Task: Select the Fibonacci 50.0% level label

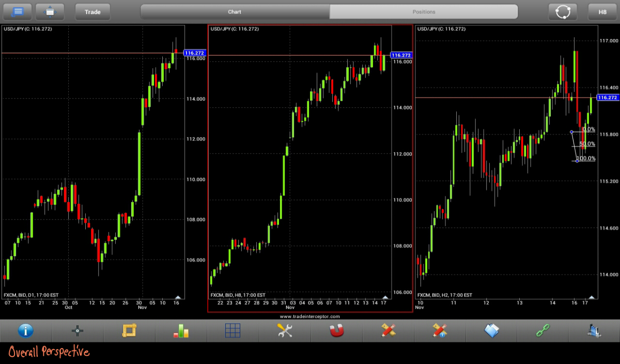Action: pos(587,144)
